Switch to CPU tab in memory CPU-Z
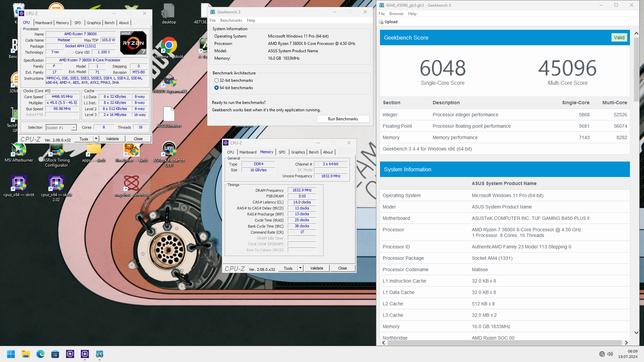Screen dimensions: 644x362 [231, 152]
